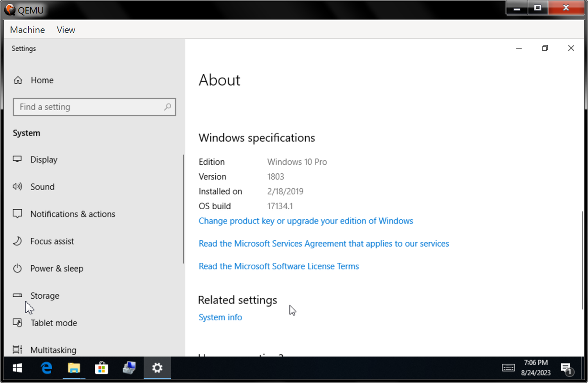Click the OS build value 17134.1
Image resolution: width=588 pixels, height=383 pixels.
tap(280, 206)
